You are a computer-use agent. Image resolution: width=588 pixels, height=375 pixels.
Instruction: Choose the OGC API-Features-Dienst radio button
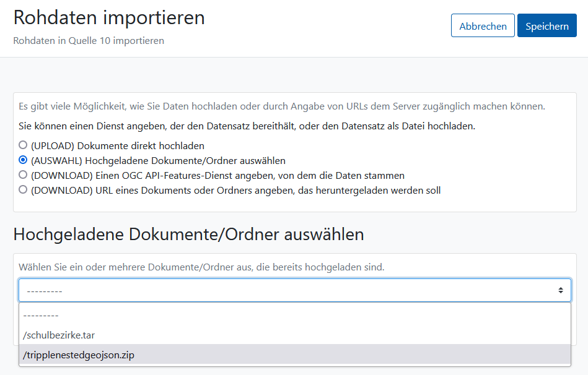point(23,175)
